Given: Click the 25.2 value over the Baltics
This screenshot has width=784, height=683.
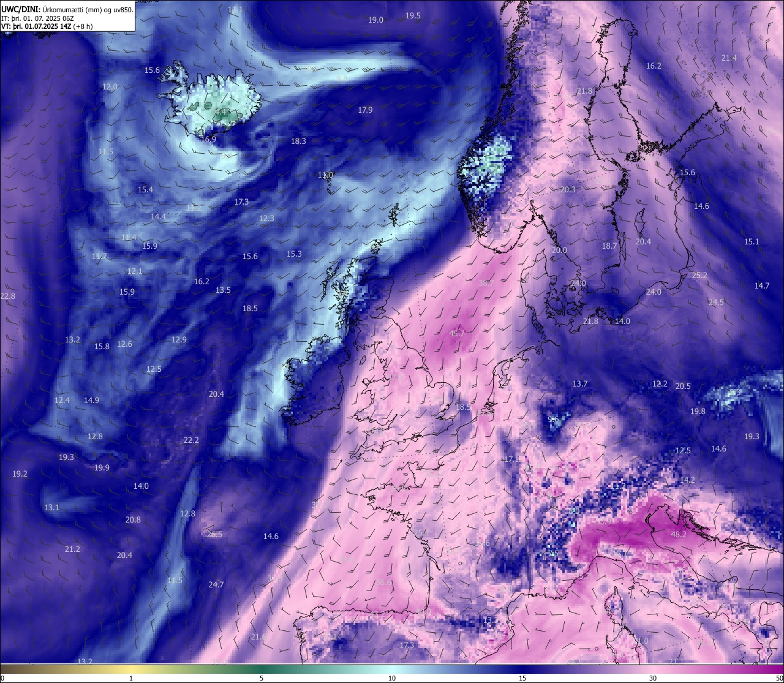Looking at the screenshot, I should coord(699,275).
